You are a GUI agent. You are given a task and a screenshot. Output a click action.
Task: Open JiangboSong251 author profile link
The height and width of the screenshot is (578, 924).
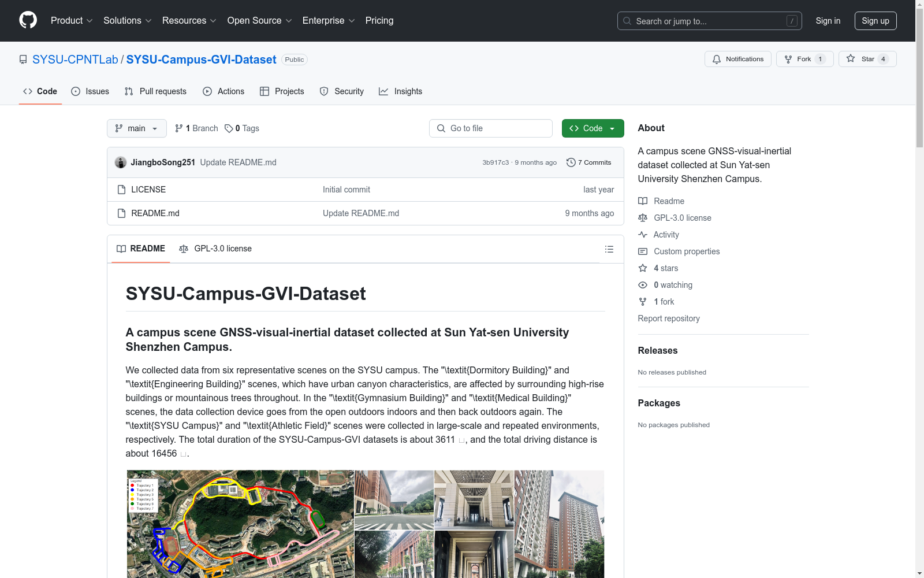163,162
